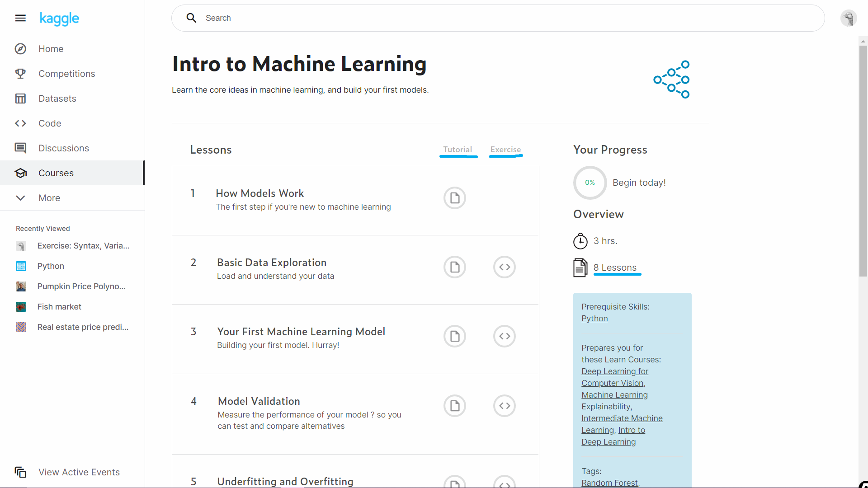Click the Python prerequisite skills link
868x488 pixels.
(594, 318)
